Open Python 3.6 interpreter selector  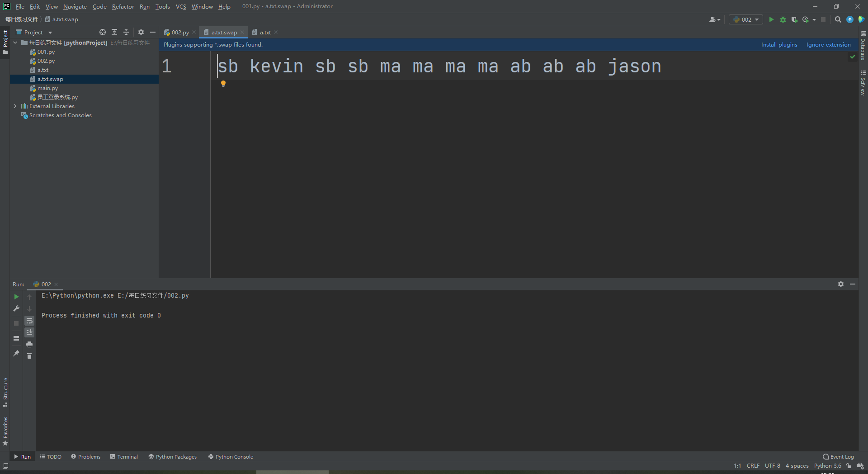tap(828, 466)
